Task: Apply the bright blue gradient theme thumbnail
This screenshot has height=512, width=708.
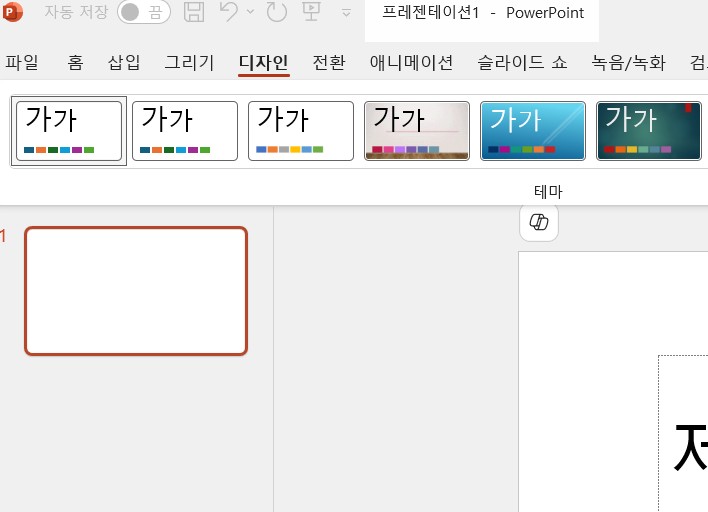Action: [533, 131]
